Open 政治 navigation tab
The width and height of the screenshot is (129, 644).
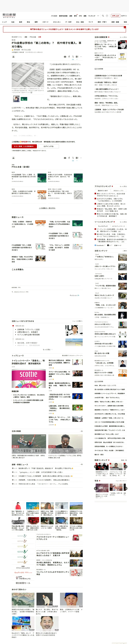tap(28, 22)
